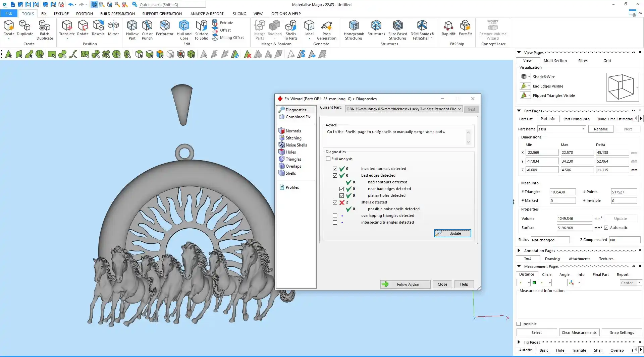Image resolution: width=644 pixels, height=357 pixels.
Task: Open the Support Generation ribbon tab
Action: 162,14
